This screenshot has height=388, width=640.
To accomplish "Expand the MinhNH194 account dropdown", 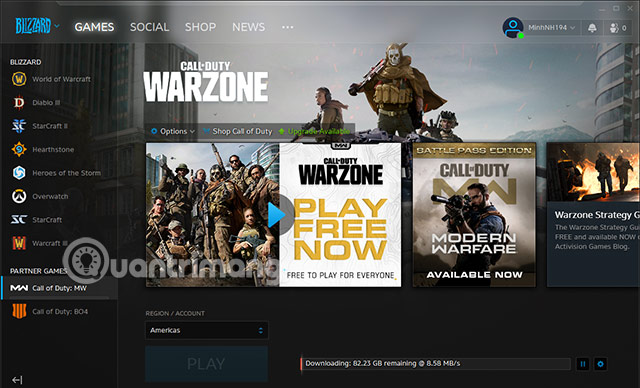I will (x=551, y=28).
